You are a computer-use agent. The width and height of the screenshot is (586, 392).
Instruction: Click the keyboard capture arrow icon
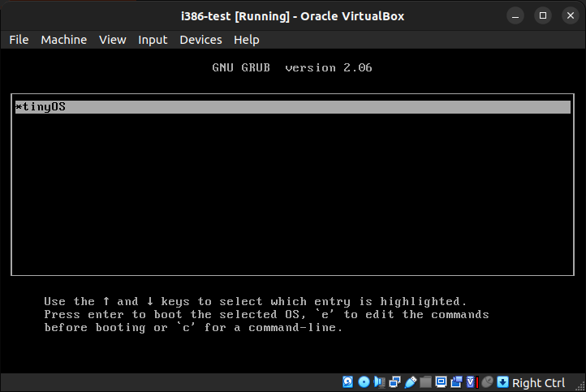(x=502, y=382)
